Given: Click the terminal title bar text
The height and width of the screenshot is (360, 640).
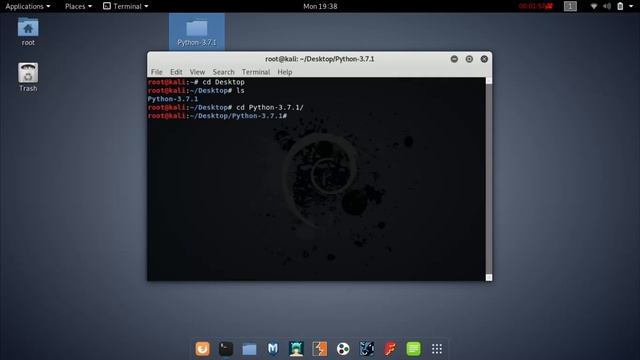Looking at the screenshot, I should click(x=320, y=59).
